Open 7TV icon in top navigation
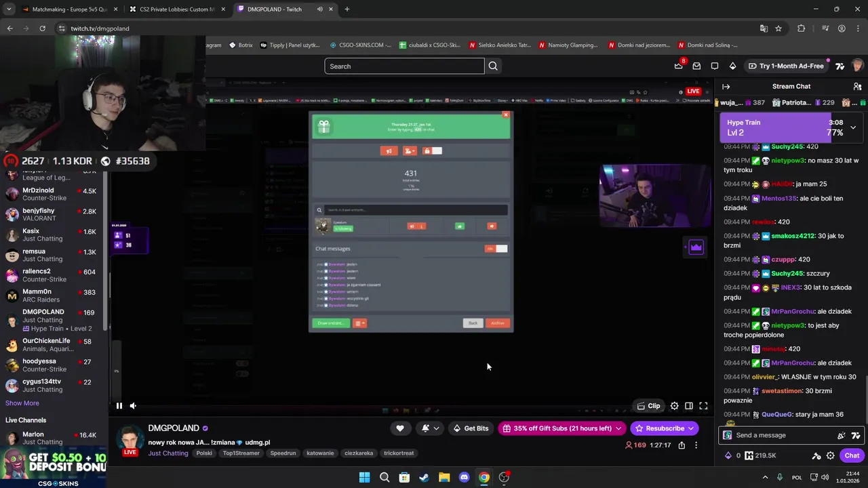 click(840, 66)
